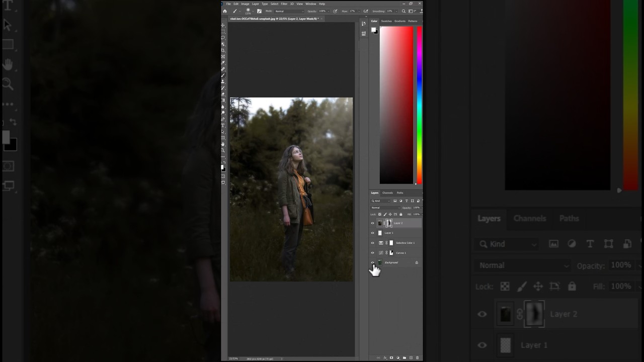Open the brush Mode dropdown
The image size is (644, 362).
289,11
